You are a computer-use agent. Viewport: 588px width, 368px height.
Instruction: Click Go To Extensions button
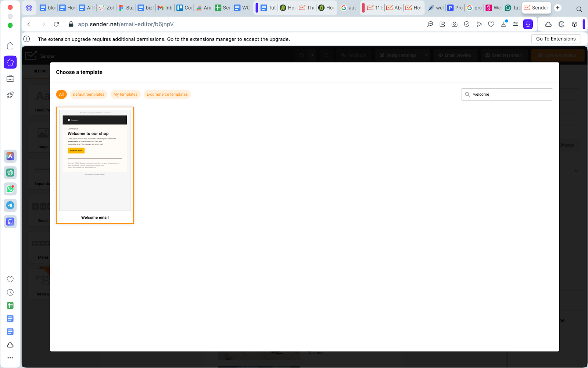(556, 39)
